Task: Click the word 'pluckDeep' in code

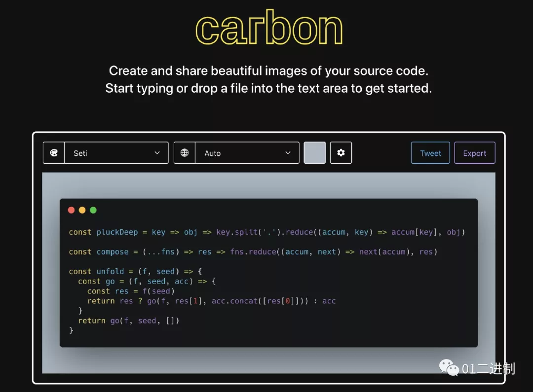Action: pos(117,232)
